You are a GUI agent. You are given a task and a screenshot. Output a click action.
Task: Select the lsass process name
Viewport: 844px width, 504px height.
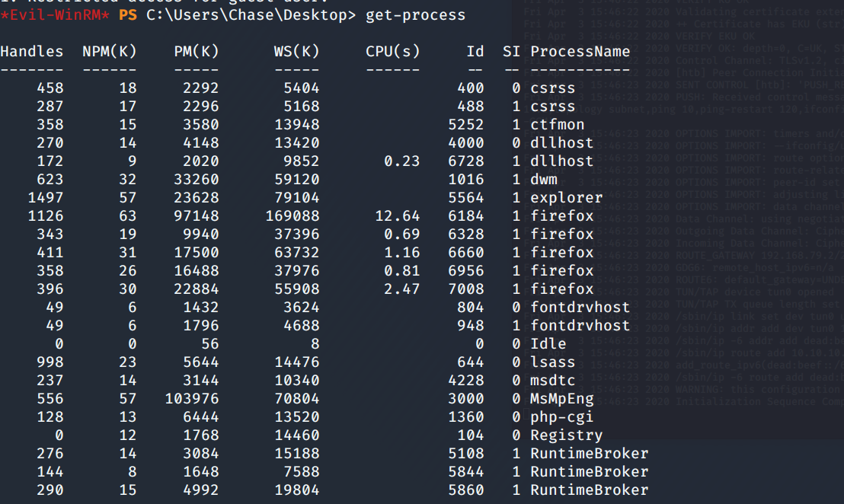pos(553,362)
